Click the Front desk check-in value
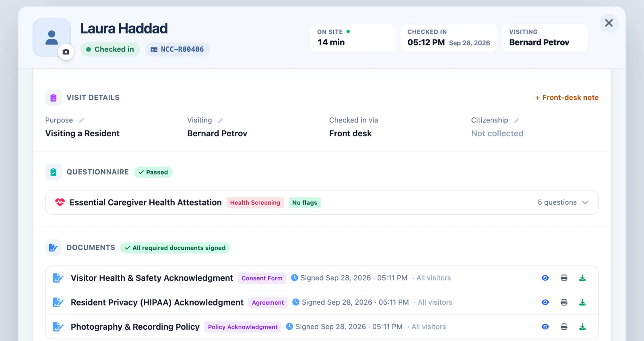This screenshot has width=644, height=341. coord(350,133)
